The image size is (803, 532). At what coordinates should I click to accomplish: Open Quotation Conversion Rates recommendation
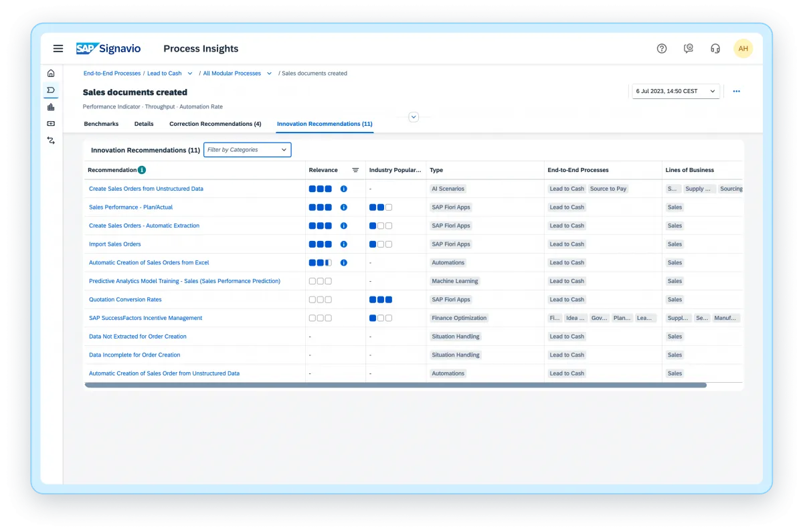[x=125, y=300]
